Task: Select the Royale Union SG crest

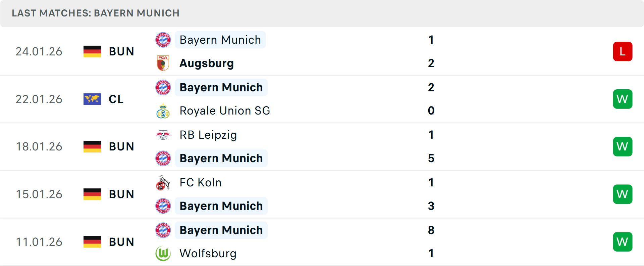Action: [x=163, y=111]
